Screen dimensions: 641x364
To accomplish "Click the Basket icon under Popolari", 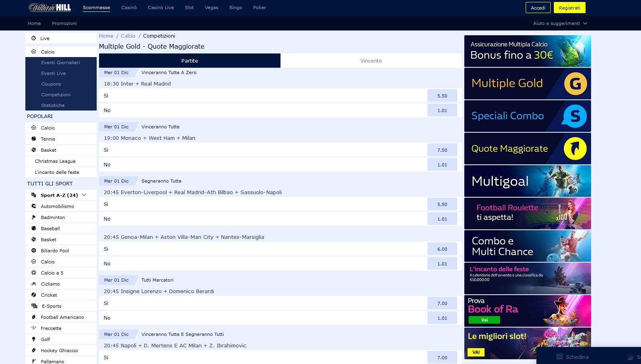I will tap(34, 150).
